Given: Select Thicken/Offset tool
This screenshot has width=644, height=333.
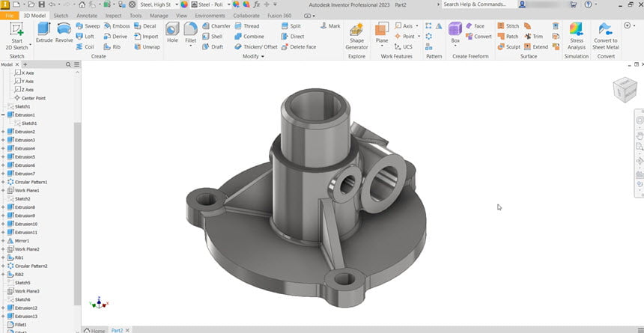Looking at the screenshot, I should 256,47.
